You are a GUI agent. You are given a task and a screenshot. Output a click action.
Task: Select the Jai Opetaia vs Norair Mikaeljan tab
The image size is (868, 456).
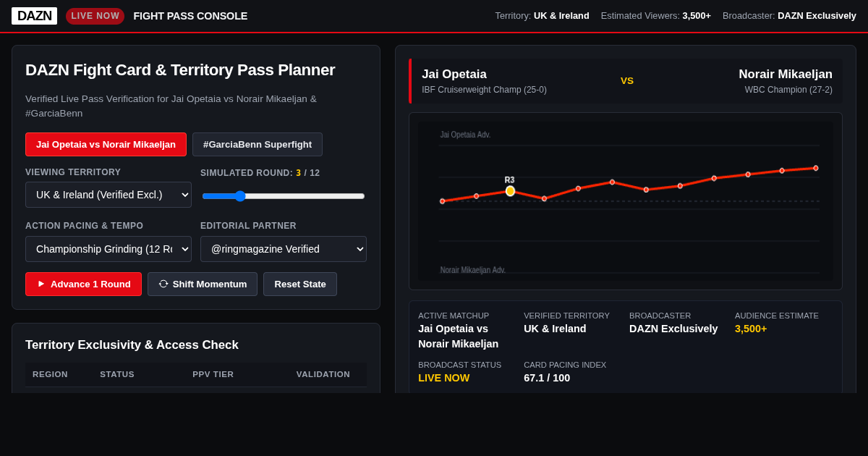click(106, 144)
